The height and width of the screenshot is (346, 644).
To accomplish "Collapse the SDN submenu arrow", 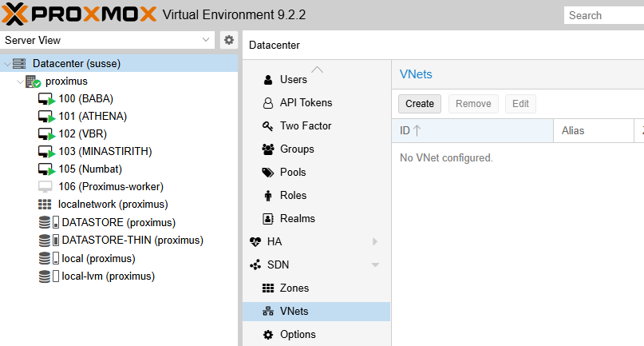I will coord(375,265).
